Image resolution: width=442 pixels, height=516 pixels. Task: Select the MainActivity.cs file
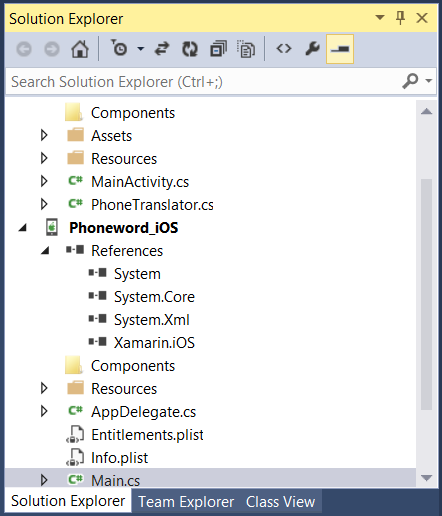point(140,182)
